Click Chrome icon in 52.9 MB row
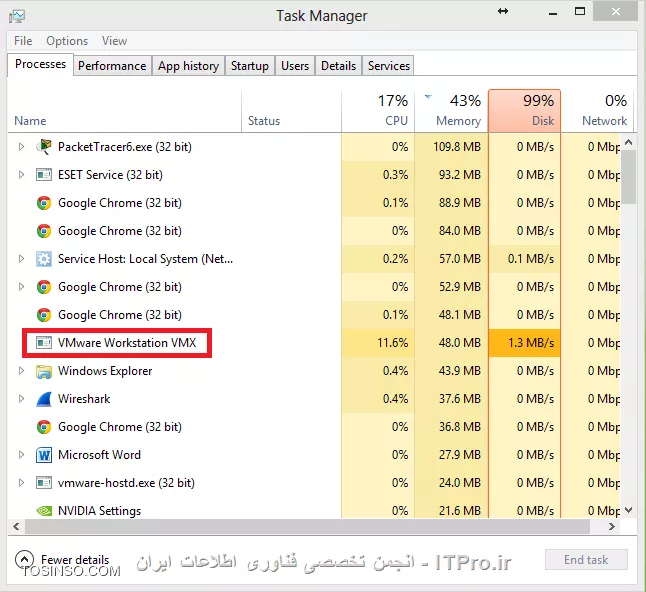 (x=44, y=287)
